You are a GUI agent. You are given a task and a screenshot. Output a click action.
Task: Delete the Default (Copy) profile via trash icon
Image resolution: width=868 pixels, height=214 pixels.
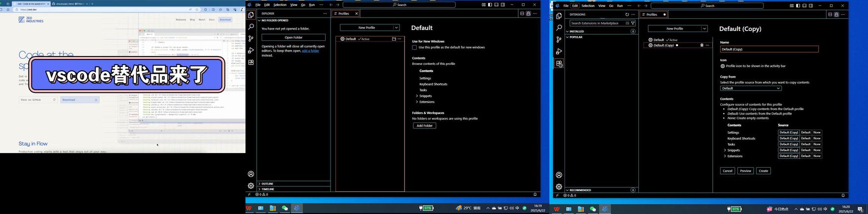click(701, 45)
